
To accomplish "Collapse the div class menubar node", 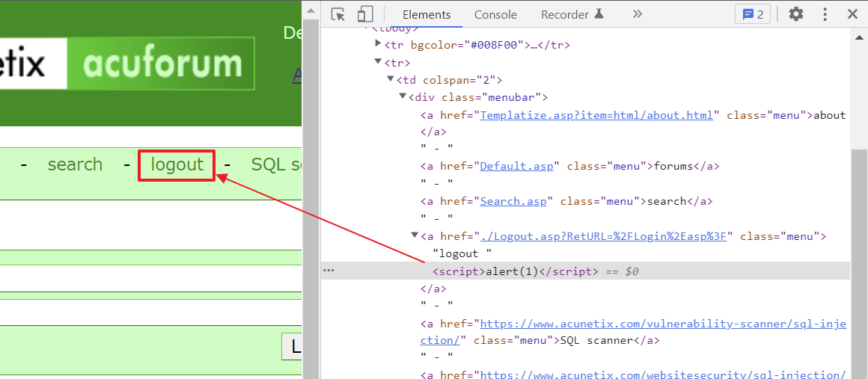I will (403, 97).
